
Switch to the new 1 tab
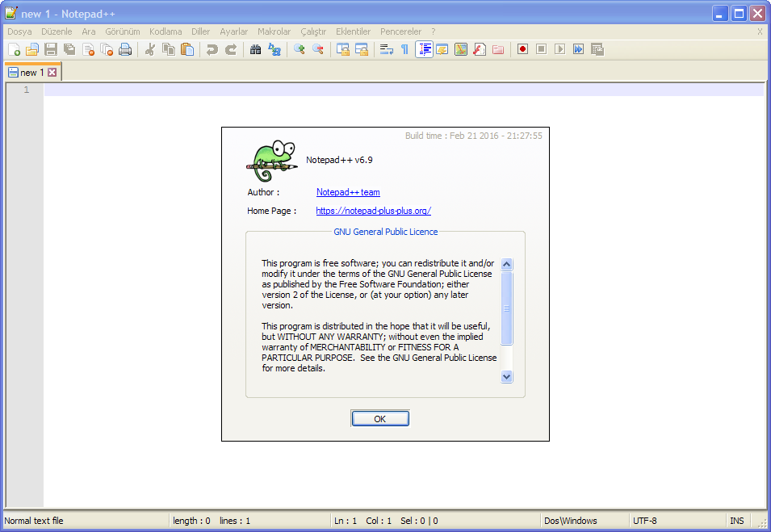(31, 72)
